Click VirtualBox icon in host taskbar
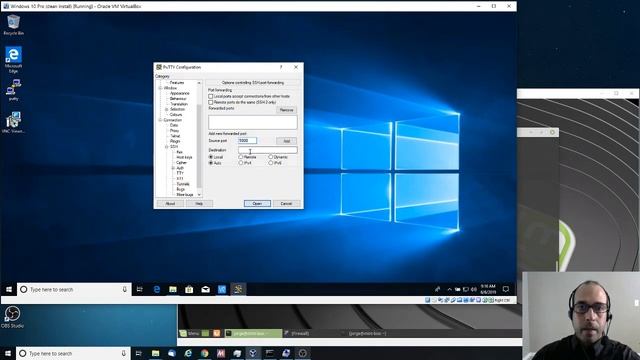 pos(253,353)
